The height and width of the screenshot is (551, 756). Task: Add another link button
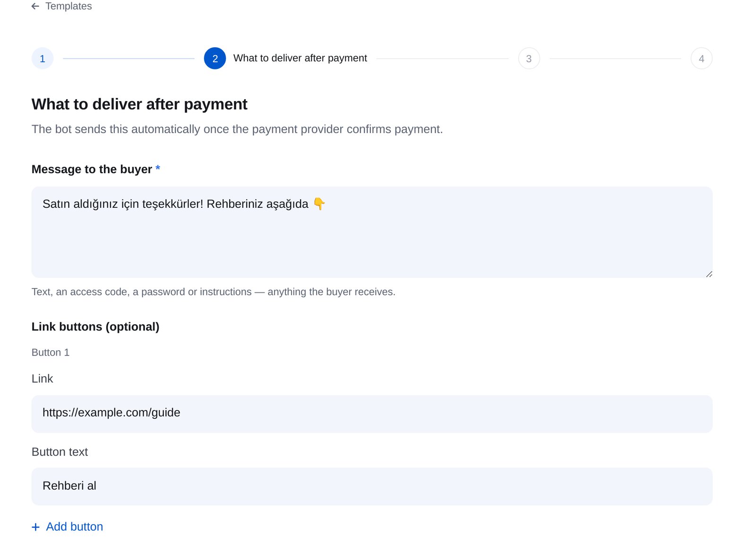point(68,527)
